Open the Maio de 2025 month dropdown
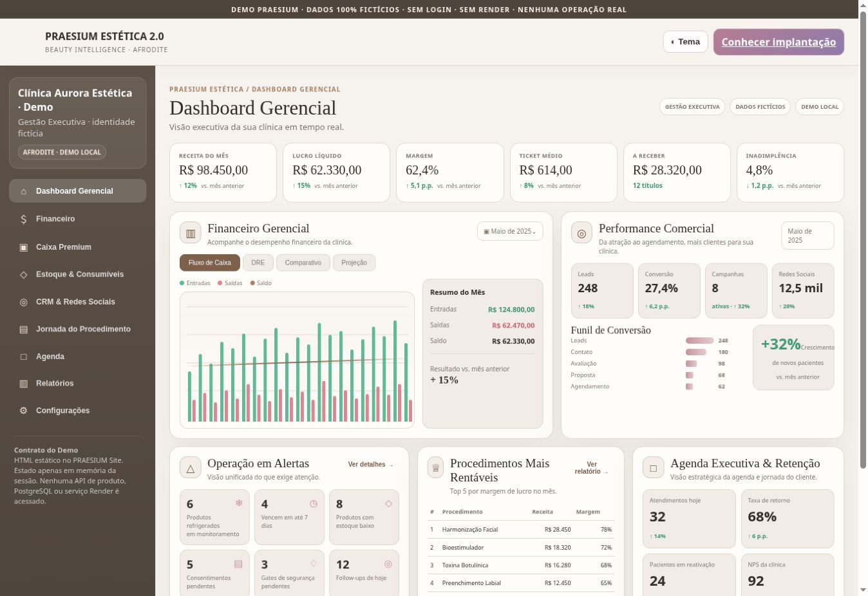The height and width of the screenshot is (596, 868). click(x=510, y=231)
